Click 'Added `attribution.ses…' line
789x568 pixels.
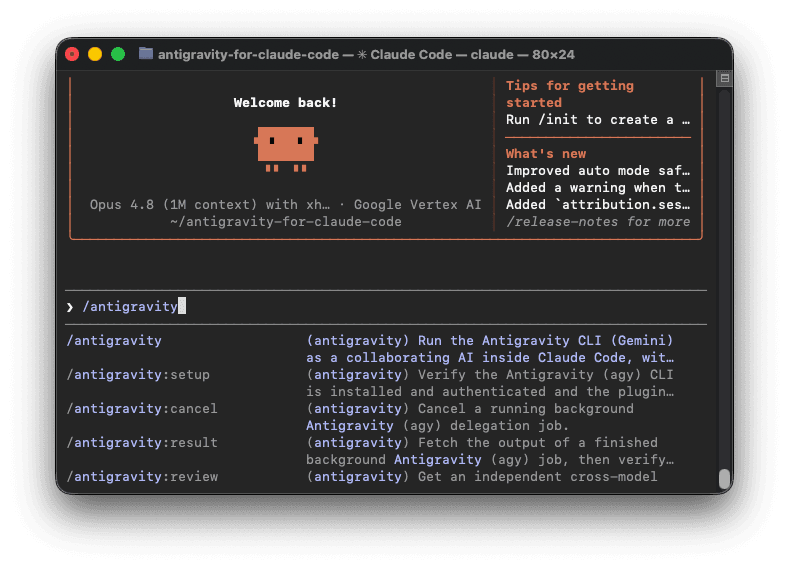[598, 205]
